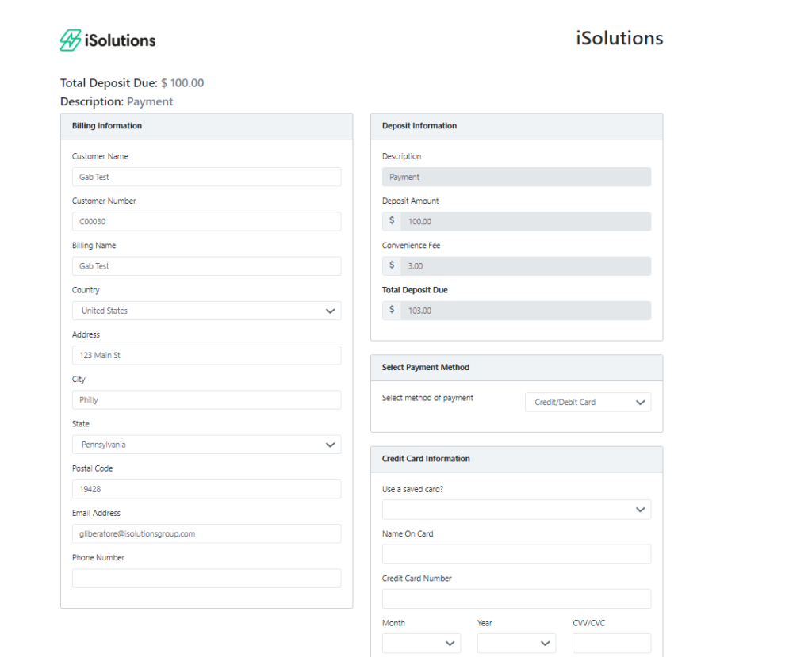Click the City text field
This screenshot has width=812, height=657.
tap(206, 400)
